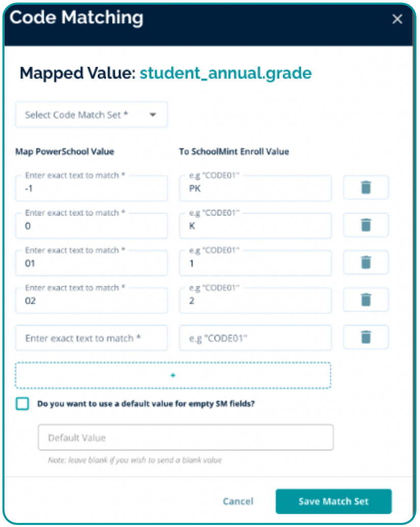Image resolution: width=420 pixels, height=527 pixels.
Task: Click the SchoolMint field containing K
Action: point(255,226)
